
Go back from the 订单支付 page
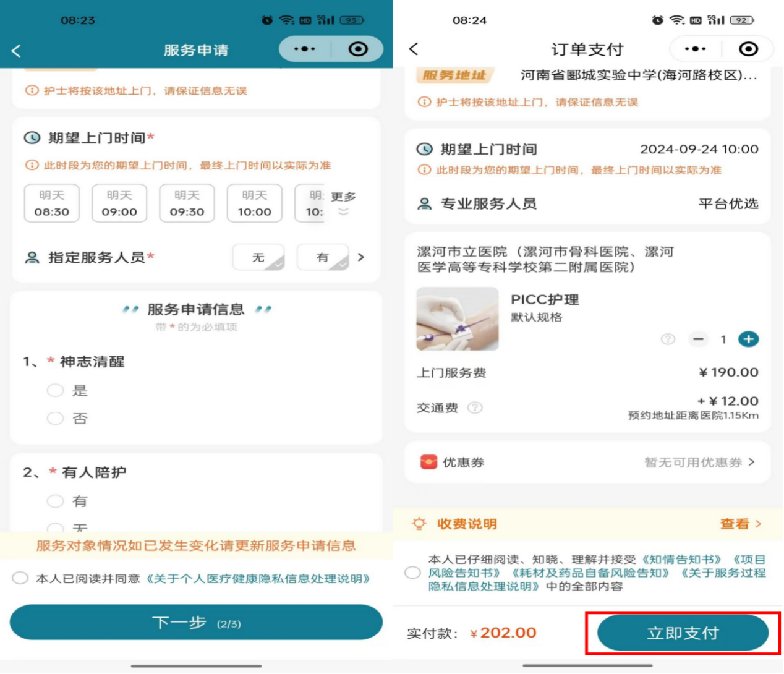point(414,49)
